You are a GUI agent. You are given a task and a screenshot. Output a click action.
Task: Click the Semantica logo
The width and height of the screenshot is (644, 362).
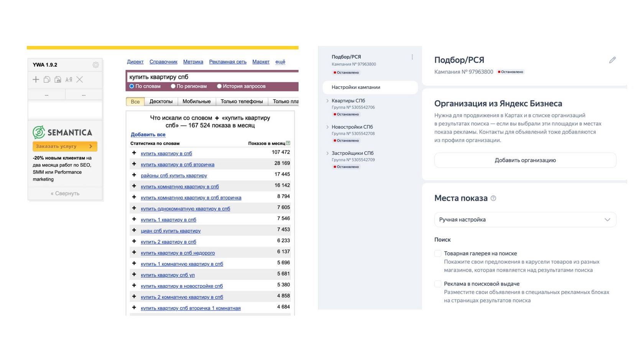click(62, 132)
